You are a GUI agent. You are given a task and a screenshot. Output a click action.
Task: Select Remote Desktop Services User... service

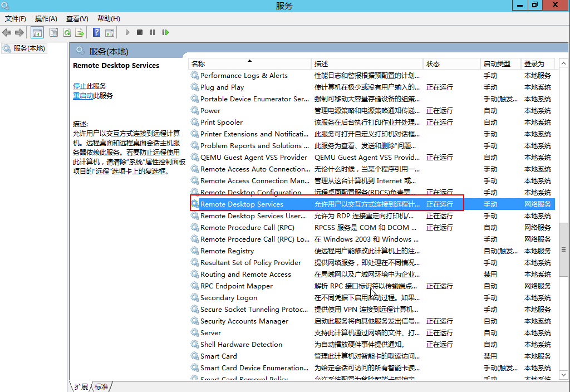pos(371,215)
